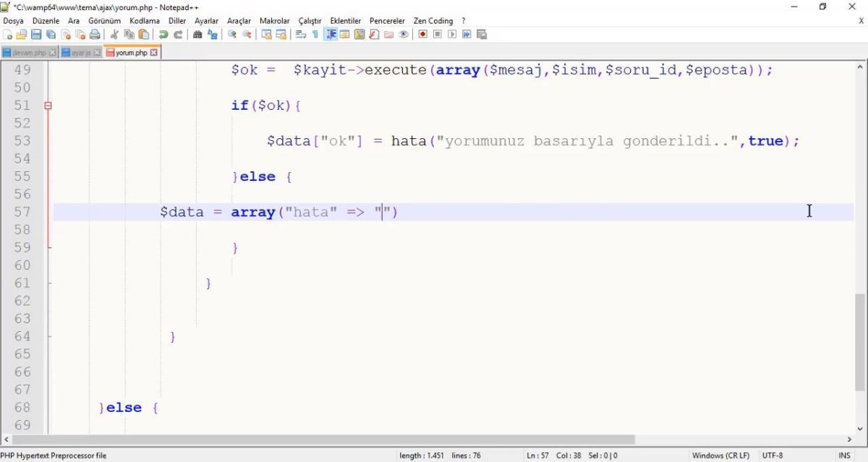This screenshot has width=868, height=462.
Task: Close the yorum.php tab with its X
Action: pyautogui.click(x=153, y=53)
